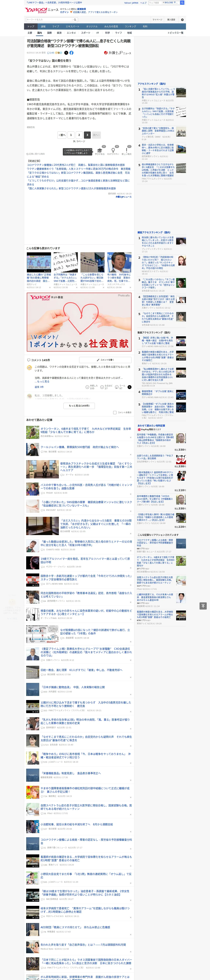This screenshot has width=210, height=980.
Task: Click the scroll-to-top arrow button
Action: (203, 606)
